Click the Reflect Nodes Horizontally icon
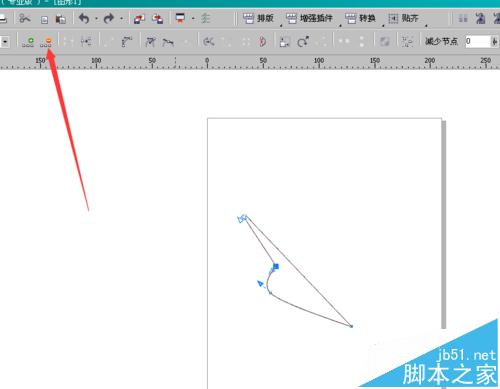 [344, 41]
